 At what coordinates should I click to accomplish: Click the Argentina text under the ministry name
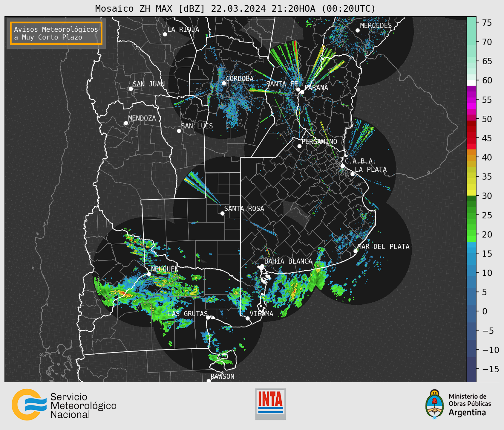[x=467, y=413]
